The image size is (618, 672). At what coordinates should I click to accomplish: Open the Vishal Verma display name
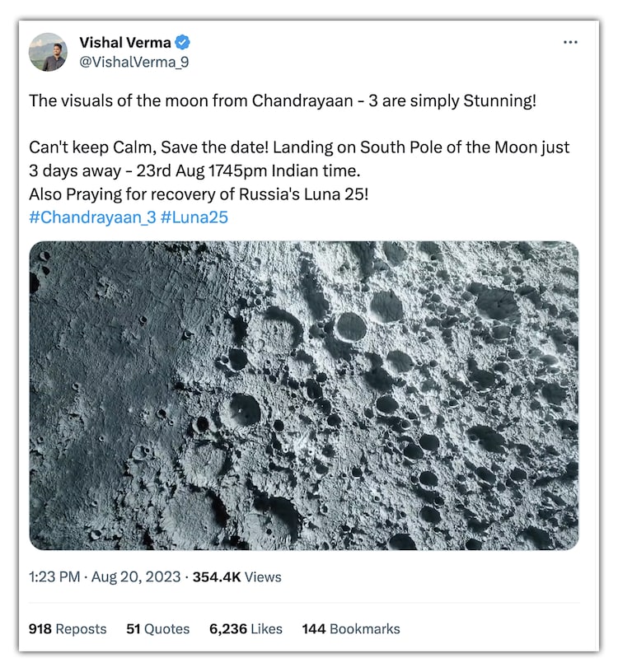click(126, 42)
